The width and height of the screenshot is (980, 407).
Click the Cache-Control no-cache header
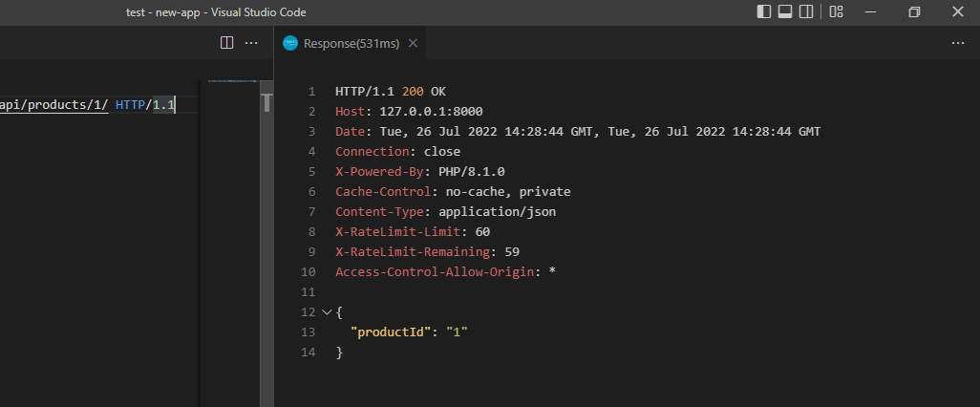(x=453, y=192)
